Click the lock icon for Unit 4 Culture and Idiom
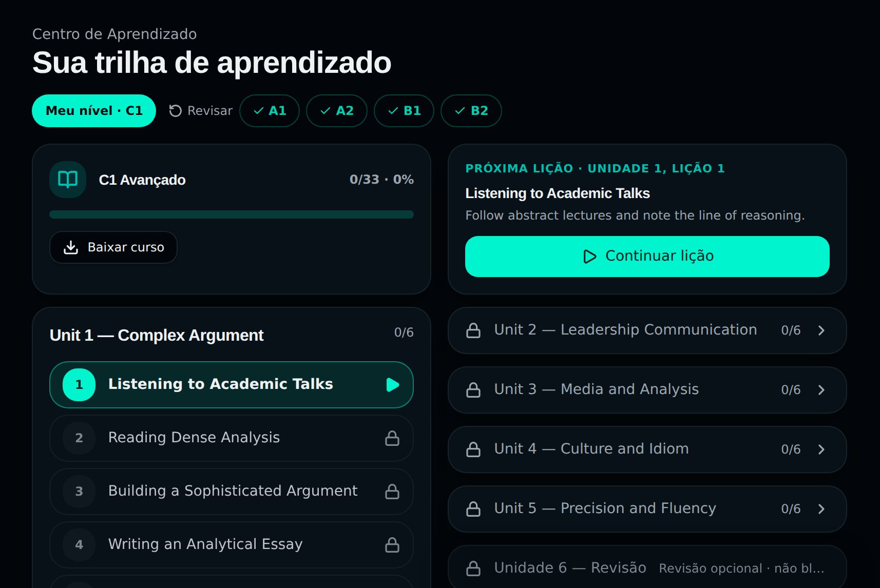Screen dimensions: 880x588 click(473, 449)
